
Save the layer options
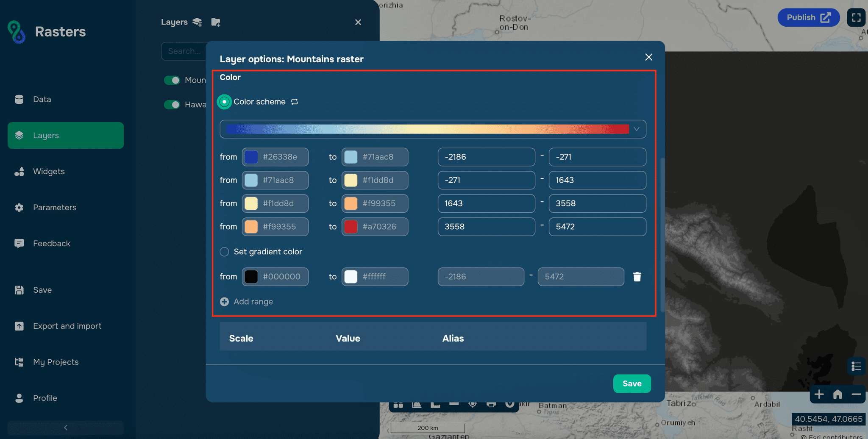(632, 383)
